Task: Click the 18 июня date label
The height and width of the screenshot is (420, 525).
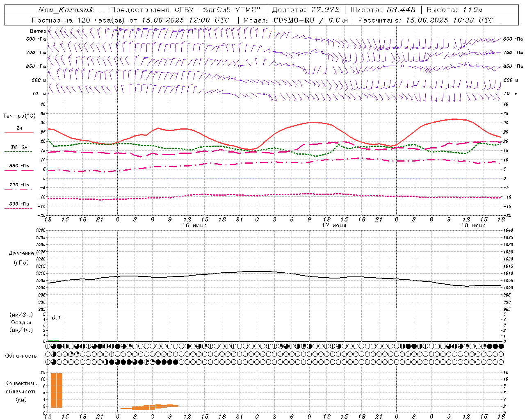Action: [473, 226]
